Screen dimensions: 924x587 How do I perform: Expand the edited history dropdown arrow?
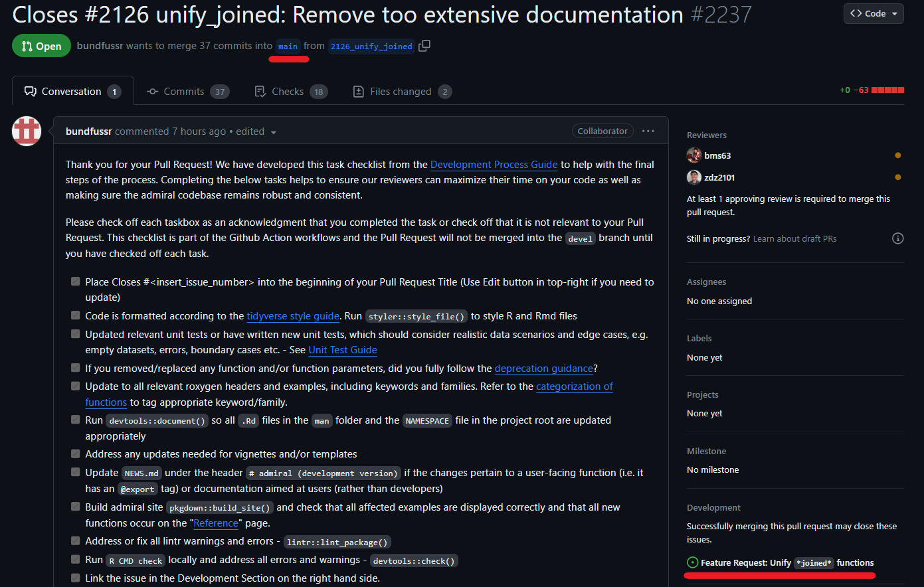pos(273,132)
